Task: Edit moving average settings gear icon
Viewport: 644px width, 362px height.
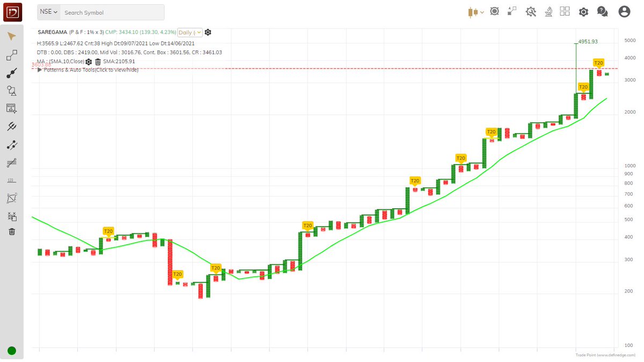Action: pyautogui.click(x=89, y=62)
